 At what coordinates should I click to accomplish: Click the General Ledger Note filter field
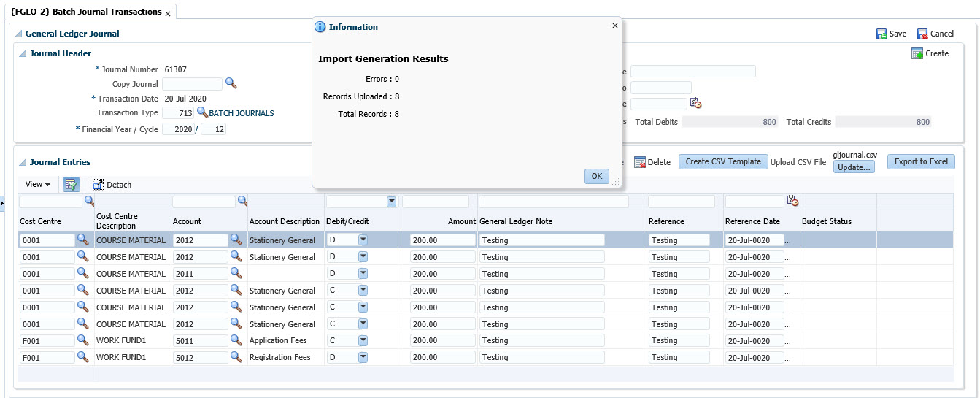pyautogui.click(x=553, y=202)
